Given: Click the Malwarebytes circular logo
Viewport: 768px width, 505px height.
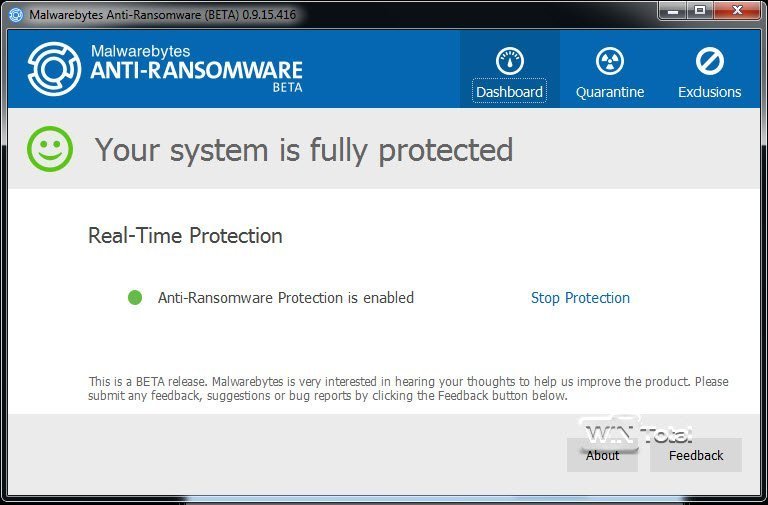Looking at the screenshot, I should click(53, 68).
